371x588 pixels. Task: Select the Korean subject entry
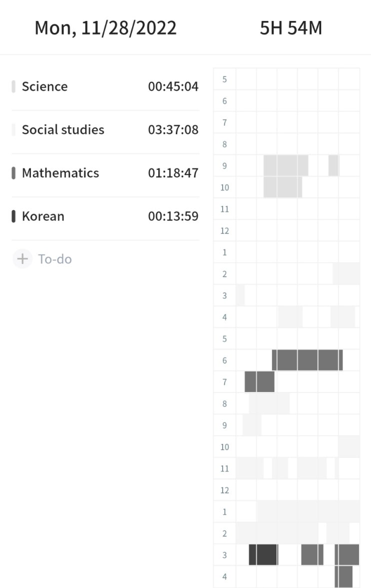[105, 216]
